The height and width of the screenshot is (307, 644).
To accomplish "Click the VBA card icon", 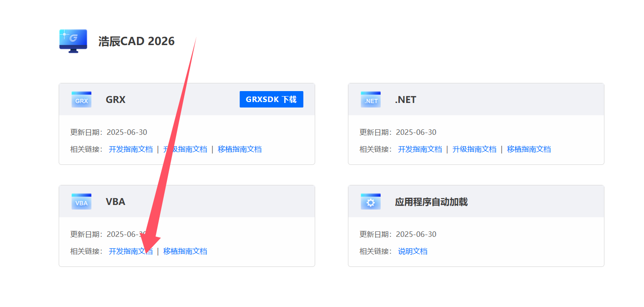I will [81, 201].
